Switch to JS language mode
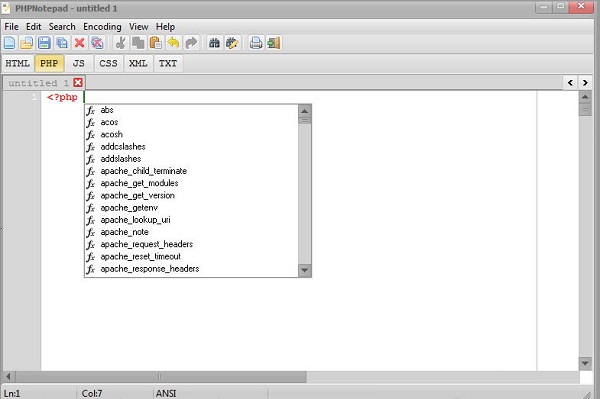The height and width of the screenshot is (399, 600). [x=78, y=64]
